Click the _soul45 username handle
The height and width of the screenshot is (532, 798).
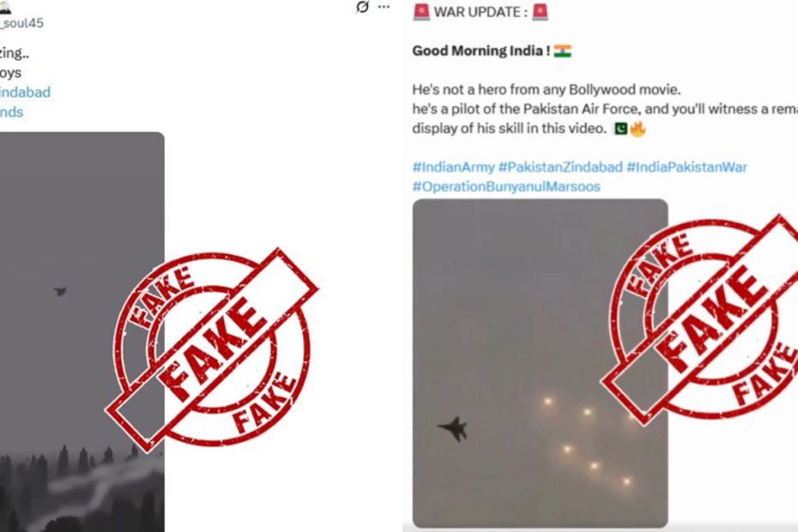[x=22, y=23]
